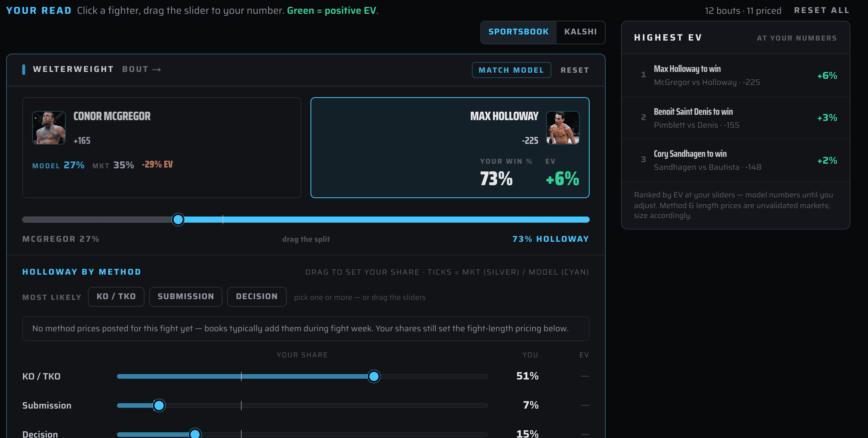The width and height of the screenshot is (868, 438).
Task: Click the MKT 35% figure
Action: click(x=113, y=165)
